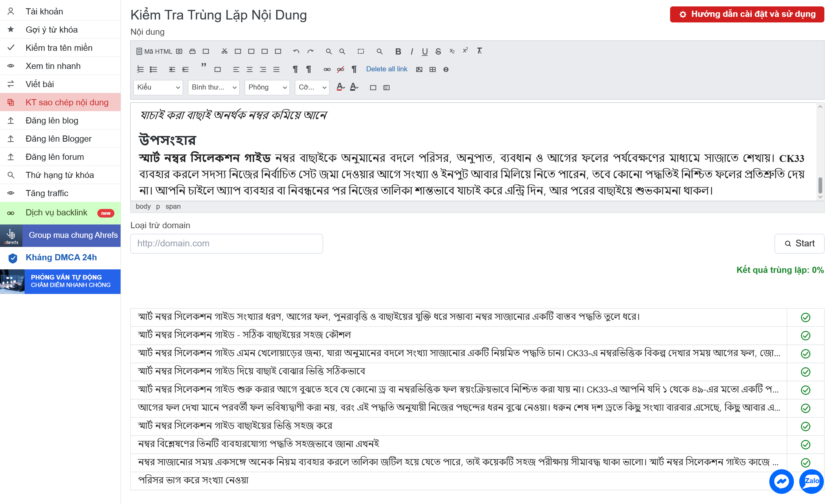Click the Delete all link text
The image size is (834, 504).
pos(387,69)
